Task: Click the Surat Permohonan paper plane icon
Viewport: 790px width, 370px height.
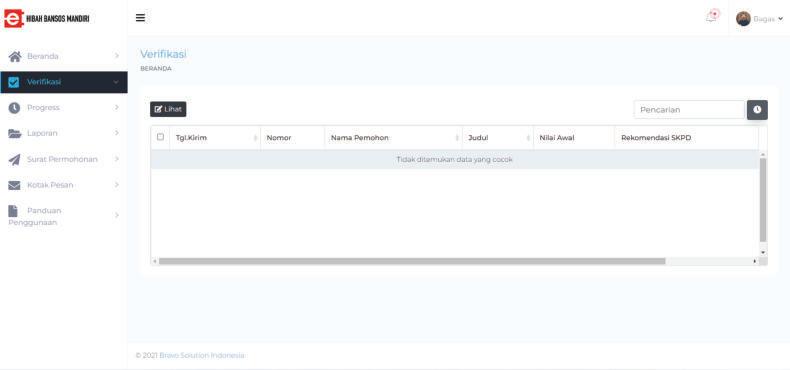Action: [x=14, y=159]
